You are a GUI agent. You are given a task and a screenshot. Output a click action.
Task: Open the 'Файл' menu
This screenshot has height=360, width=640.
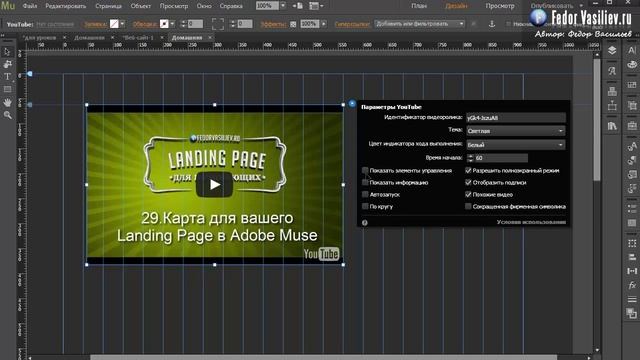coord(29,6)
